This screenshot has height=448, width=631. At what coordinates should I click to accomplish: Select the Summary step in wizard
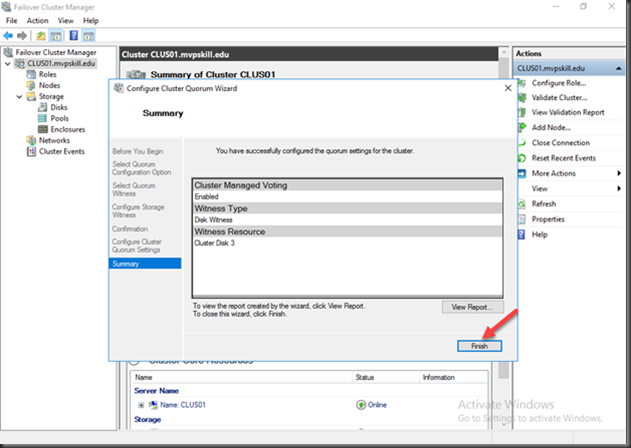[x=145, y=264]
